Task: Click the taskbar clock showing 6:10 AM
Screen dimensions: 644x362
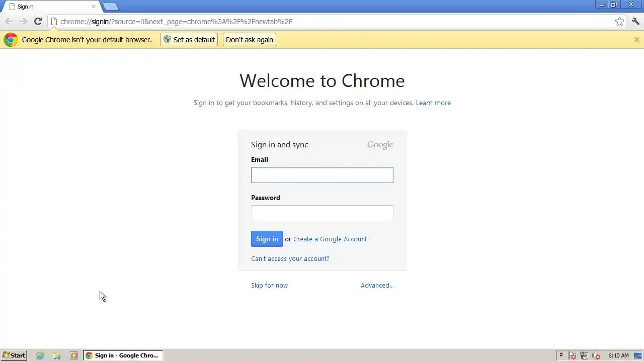Action: point(618,355)
